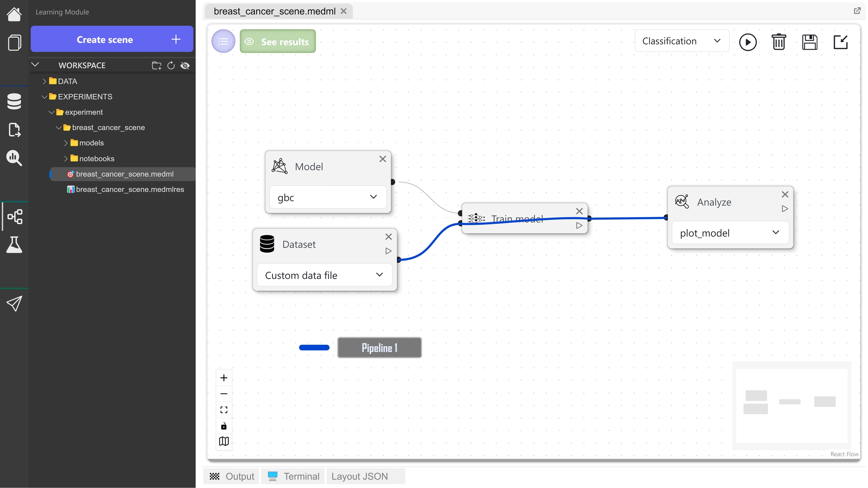Open the Classification type dropdown

(x=681, y=41)
